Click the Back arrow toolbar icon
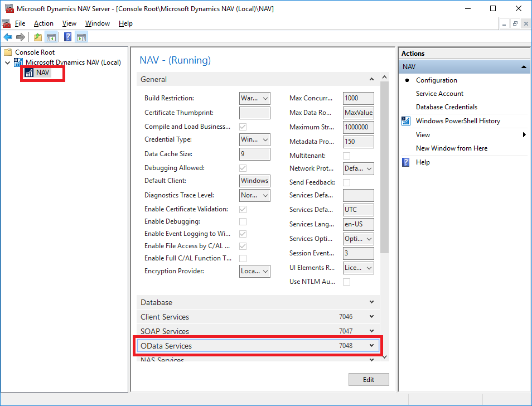 click(x=8, y=37)
